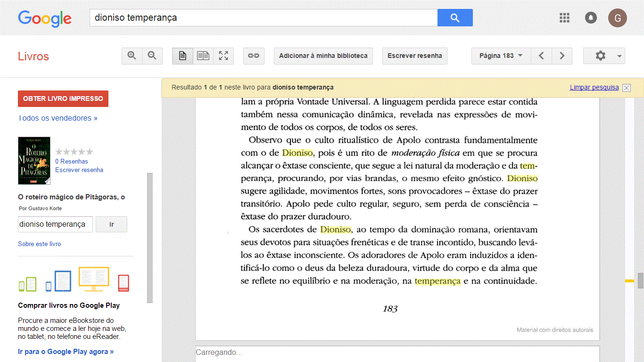Image resolution: width=644 pixels, height=362 pixels.
Task: Click the link chain icon
Action: tap(254, 56)
